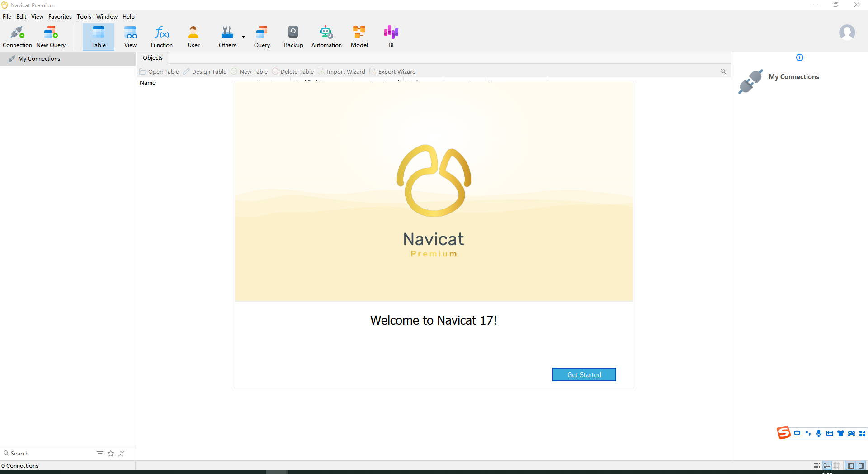This screenshot has height=474, width=868.
Task: Open the Automation robot icon
Action: coord(326,37)
